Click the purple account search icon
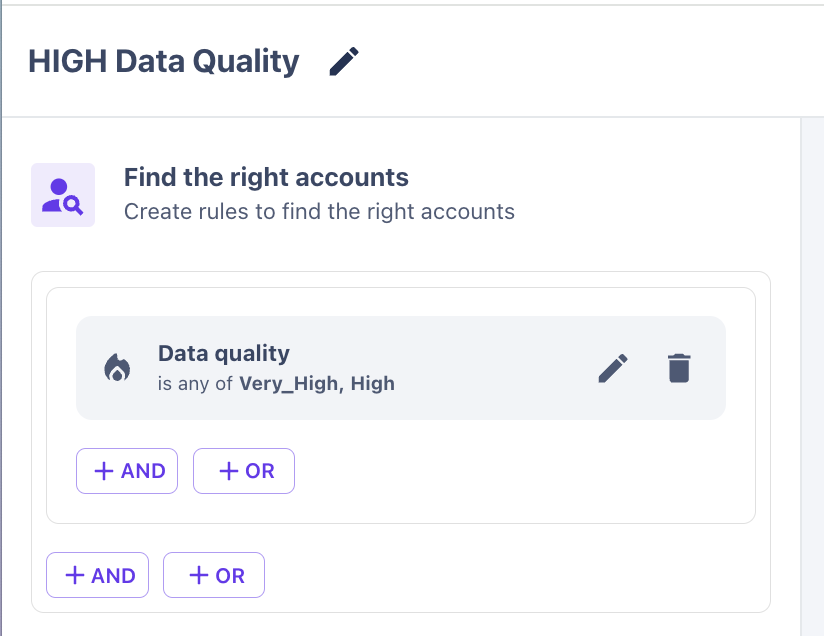 (x=63, y=195)
